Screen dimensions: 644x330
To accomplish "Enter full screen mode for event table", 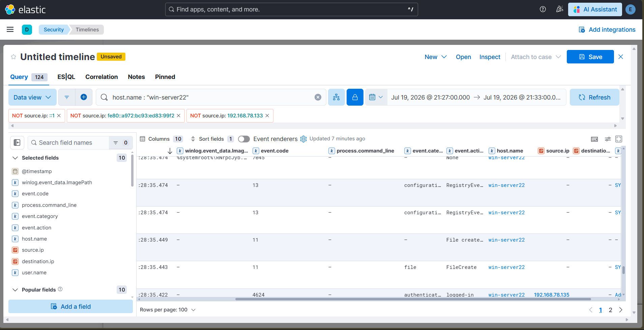I will (619, 139).
